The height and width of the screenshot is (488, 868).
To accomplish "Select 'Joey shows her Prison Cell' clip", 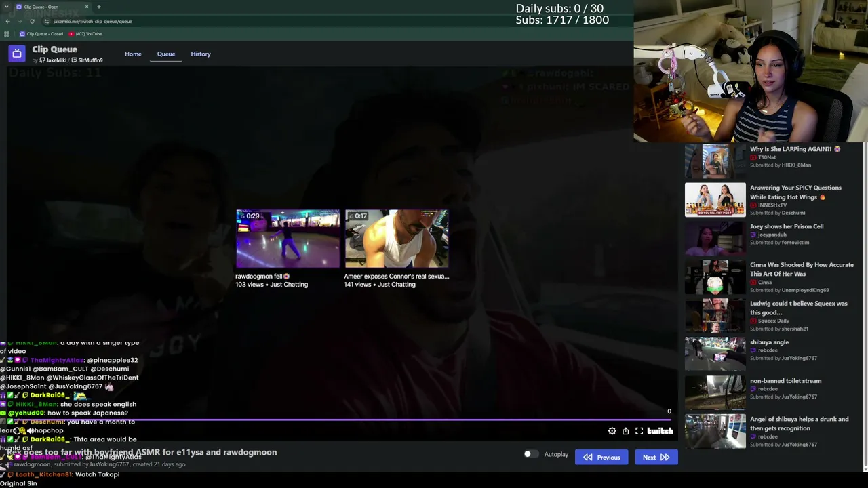I will pyautogui.click(x=787, y=226).
